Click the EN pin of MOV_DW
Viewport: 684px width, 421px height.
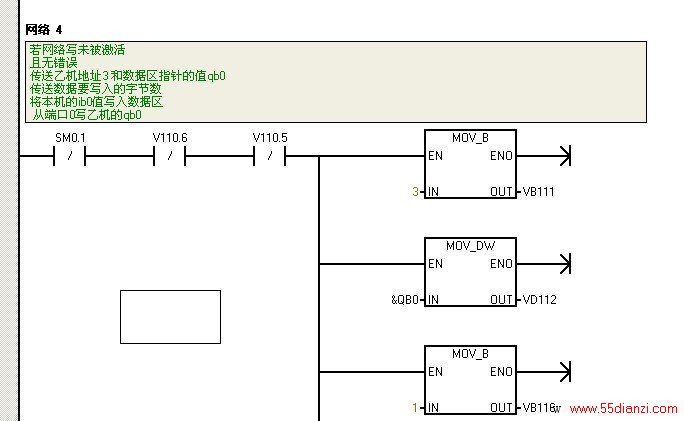pyautogui.click(x=435, y=264)
